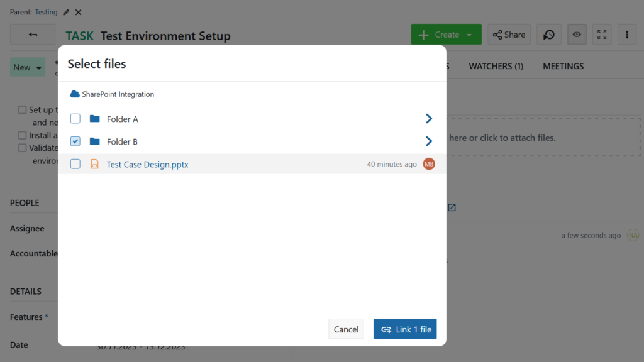Edit the parent task with the pencil icon
The image size is (644, 362).
[x=65, y=11]
